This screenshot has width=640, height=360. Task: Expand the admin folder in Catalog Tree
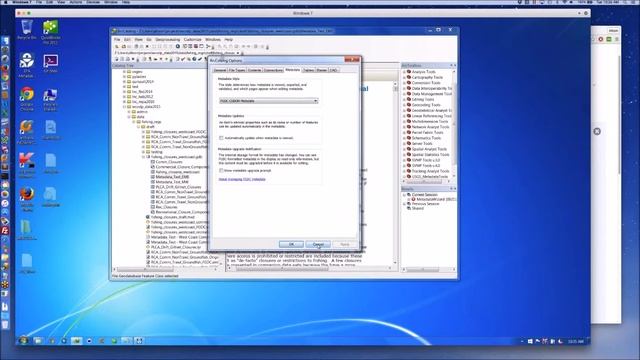click(x=129, y=112)
